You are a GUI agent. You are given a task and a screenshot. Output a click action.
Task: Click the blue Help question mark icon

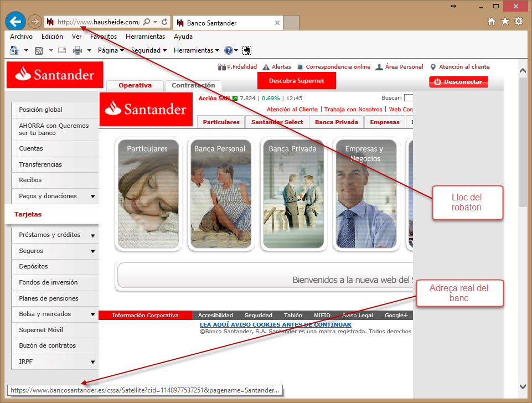229,50
